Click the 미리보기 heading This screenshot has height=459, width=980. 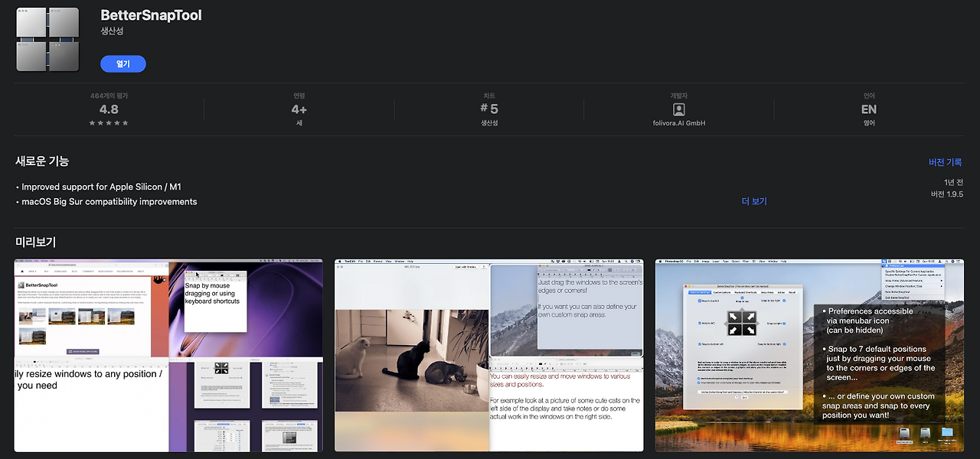coord(35,243)
